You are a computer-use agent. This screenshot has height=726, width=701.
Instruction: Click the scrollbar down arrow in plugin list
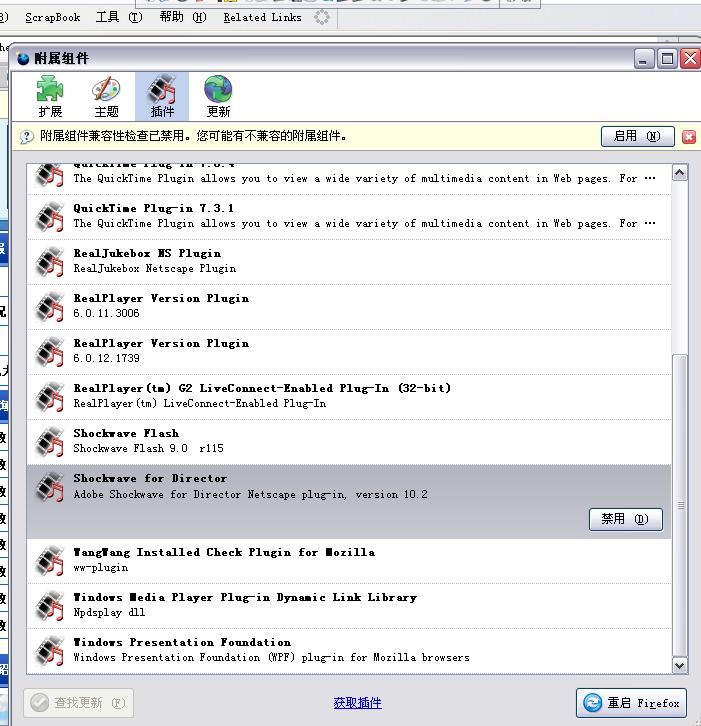[x=680, y=665]
